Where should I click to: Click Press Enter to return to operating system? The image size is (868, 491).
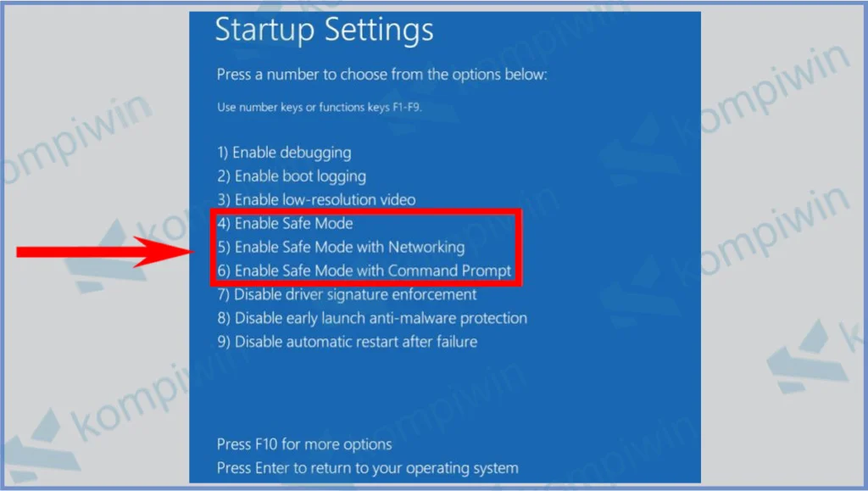point(367,468)
